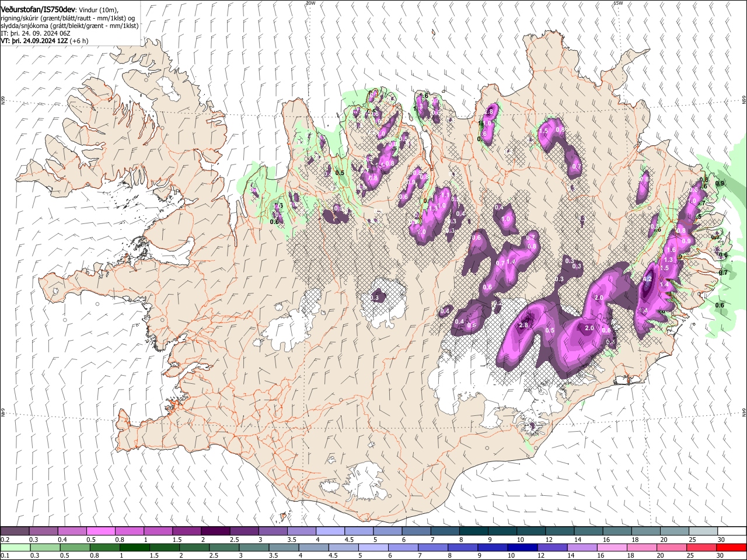Pick the darkest purple swatch at 2 in snow scale
Screen dimensions: 747x560
(x=215, y=531)
